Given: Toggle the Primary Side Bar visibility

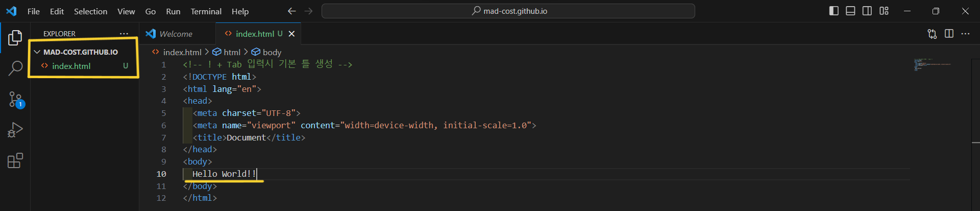Looking at the screenshot, I should coord(834,11).
